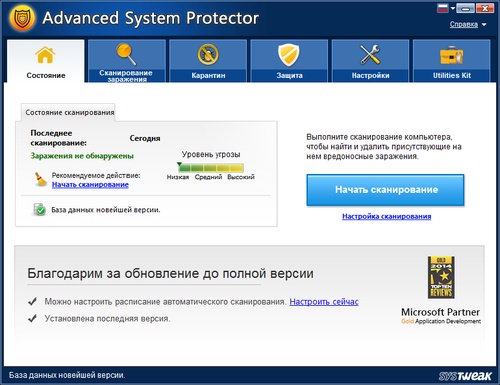This screenshot has width=500, height=385.
Task: Open the Карантин tab
Action: [x=208, y=61]
